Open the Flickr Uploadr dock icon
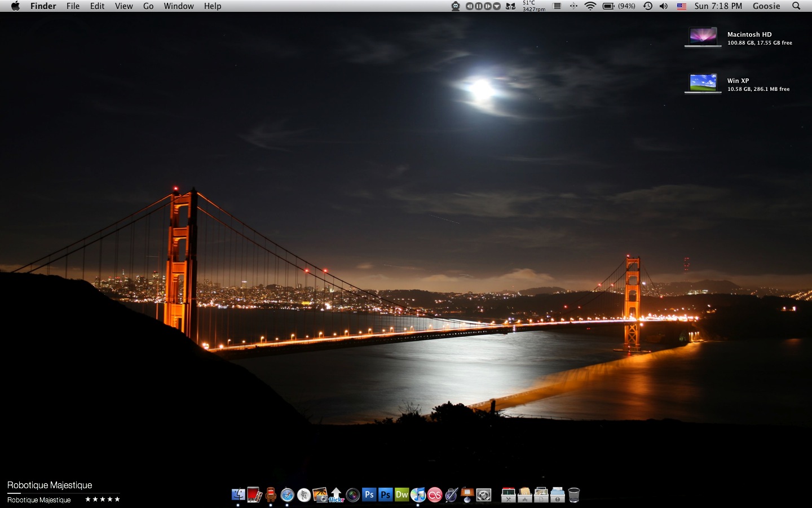812x508 pixels. tap(336, 495)
